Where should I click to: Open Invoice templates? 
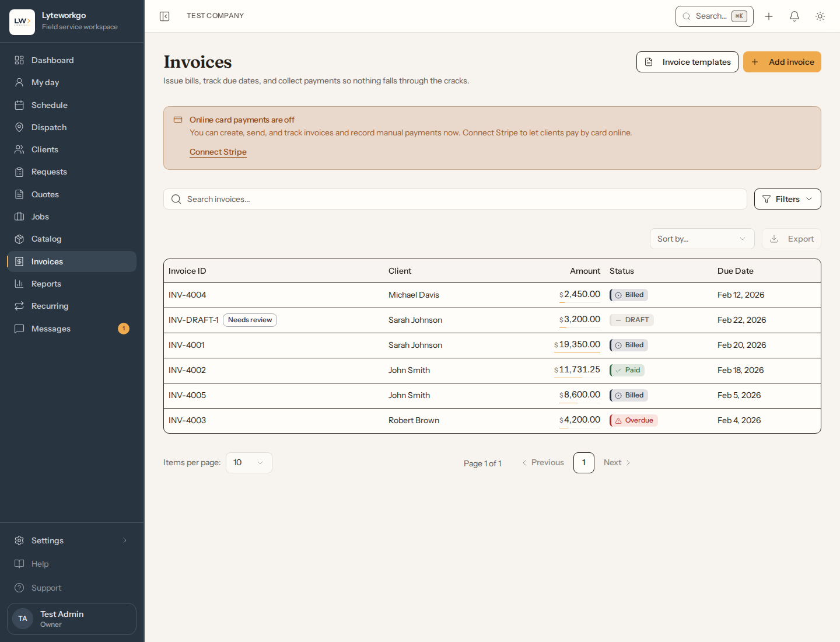pyautogui.click(x=687, y=62)
